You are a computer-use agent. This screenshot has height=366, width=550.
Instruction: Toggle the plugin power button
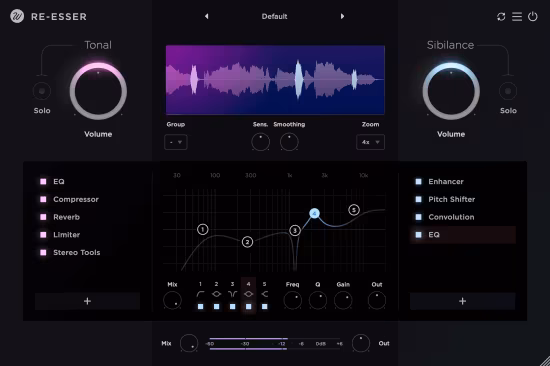(532, 16)
